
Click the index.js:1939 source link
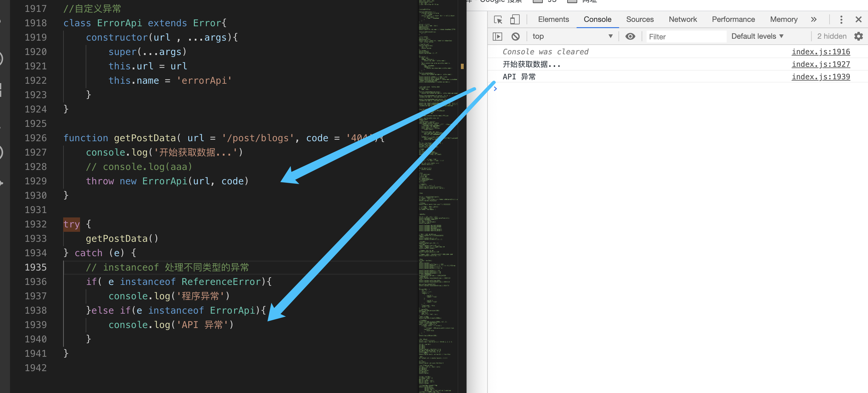click(x=820, y=77)
